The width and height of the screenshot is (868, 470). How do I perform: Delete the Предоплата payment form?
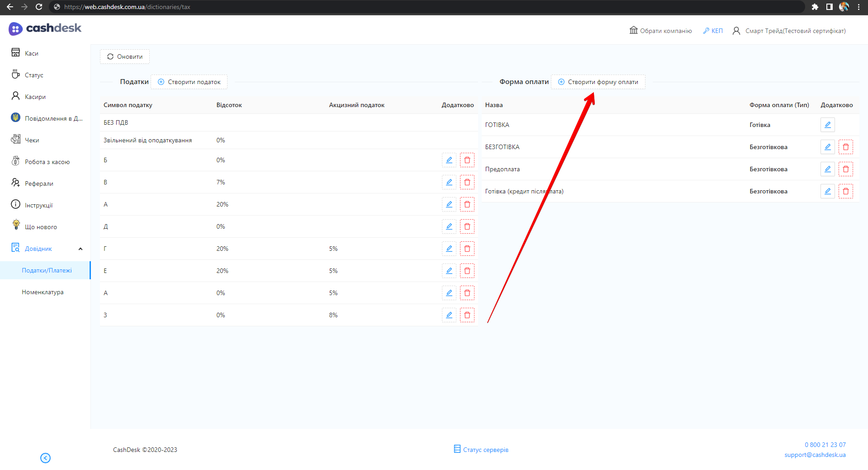point(845,169)
